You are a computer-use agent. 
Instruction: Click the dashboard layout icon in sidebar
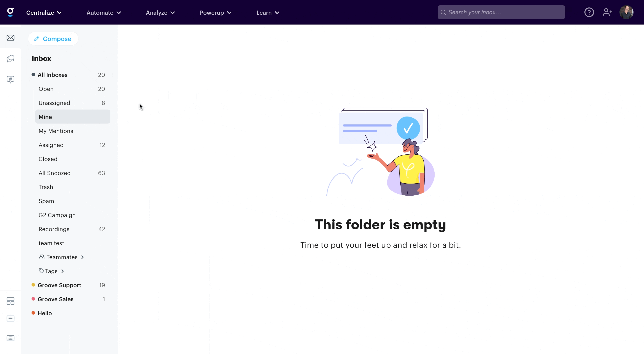[x=11, y=301]
